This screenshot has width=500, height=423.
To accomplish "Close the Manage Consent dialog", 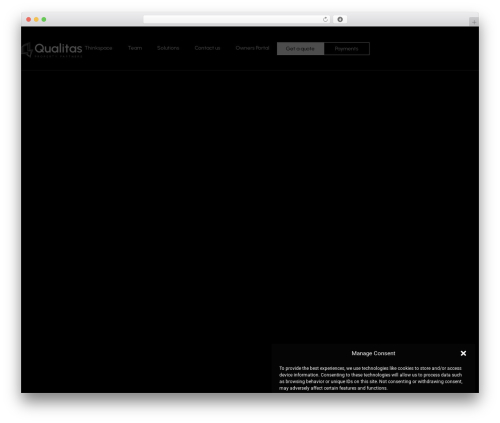I will (x=463, y=353).
